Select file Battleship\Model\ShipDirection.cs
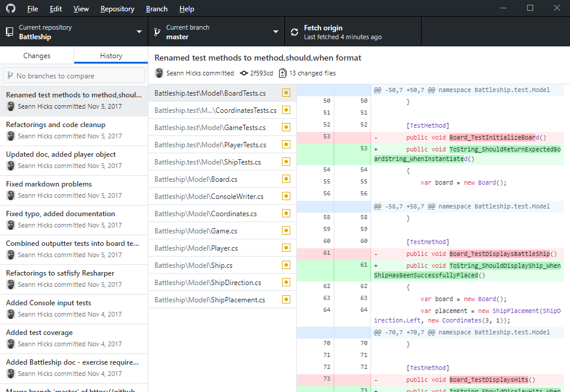This screenshot has height=392, width=570. pyautogui.click(x=222, y=282)
